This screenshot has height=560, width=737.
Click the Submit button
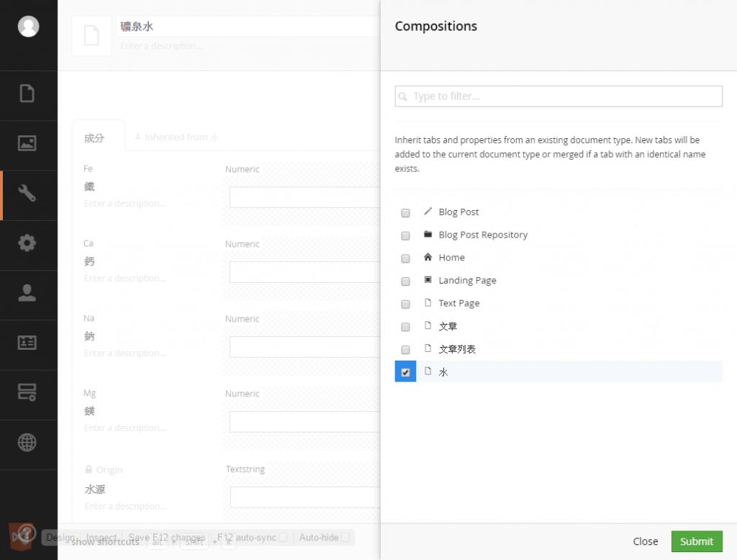pyautogui.click(x=696, y=541)
